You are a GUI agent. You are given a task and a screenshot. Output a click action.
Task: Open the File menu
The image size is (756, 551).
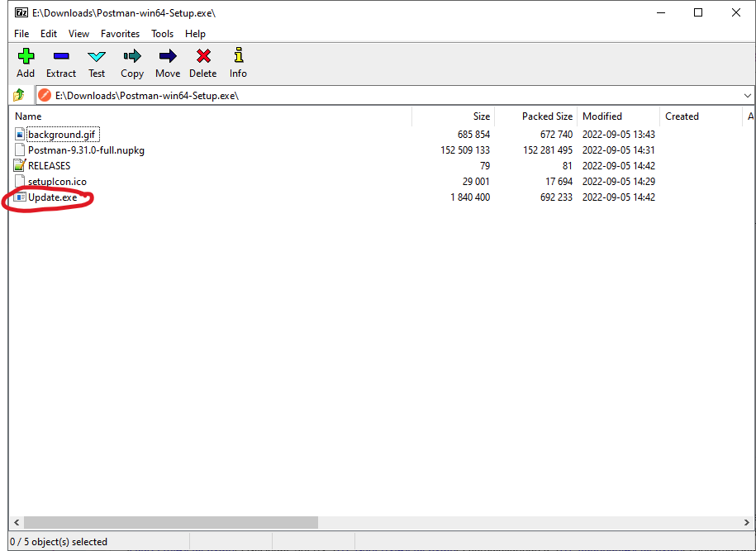[21, 34]
